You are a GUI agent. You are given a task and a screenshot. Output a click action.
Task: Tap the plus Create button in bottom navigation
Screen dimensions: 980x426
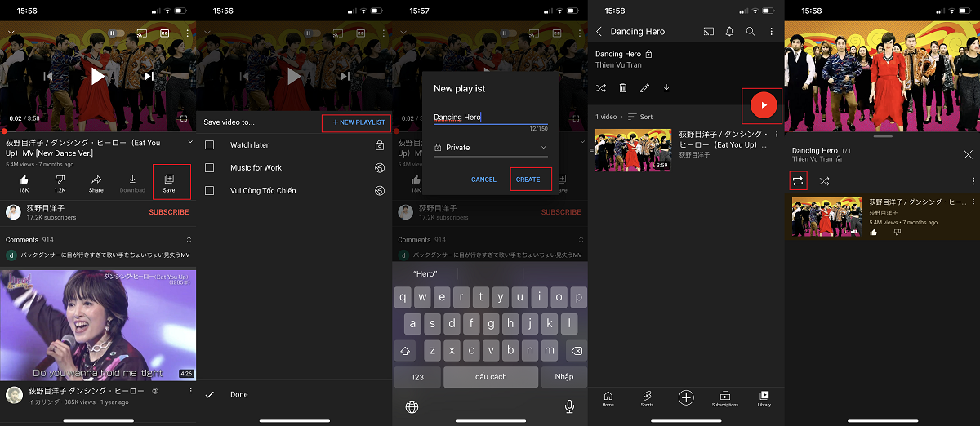pos(686,397)
